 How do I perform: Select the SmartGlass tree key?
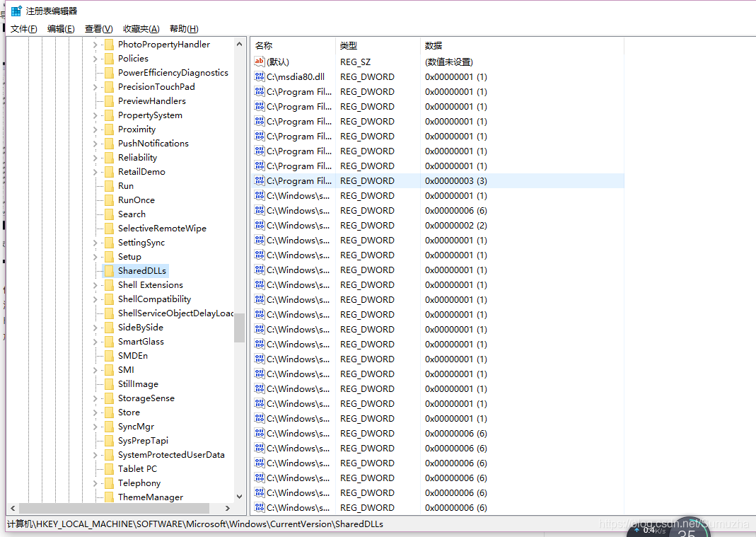pos(141,342)
